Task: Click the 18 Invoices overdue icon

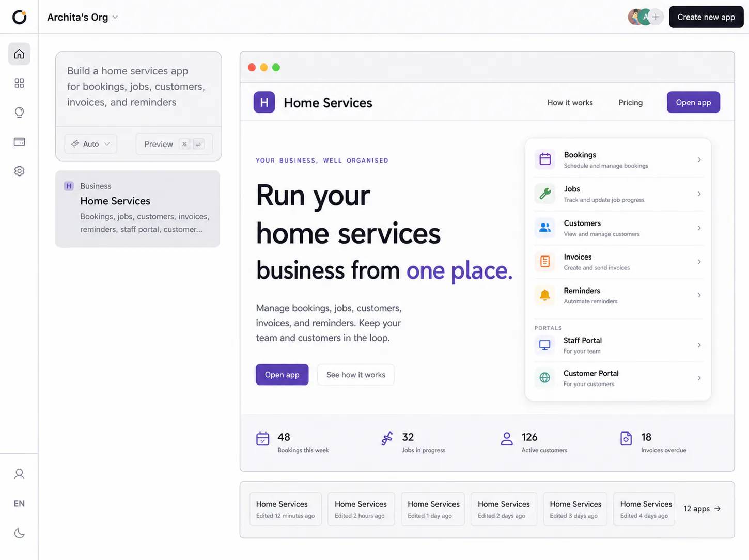Action: [626, 439]
